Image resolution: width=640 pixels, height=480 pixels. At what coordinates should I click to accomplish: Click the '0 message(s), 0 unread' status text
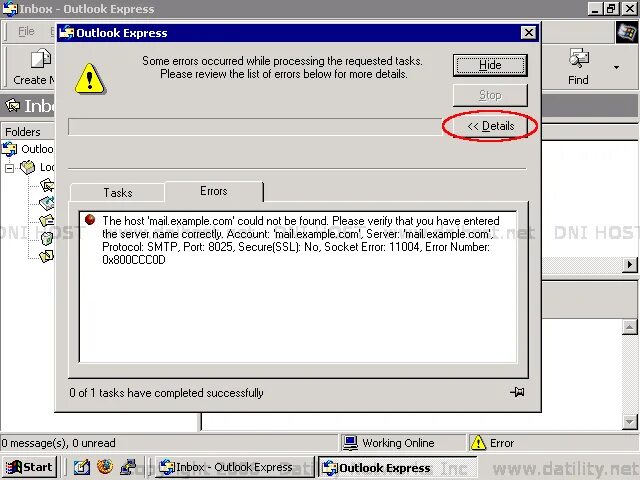[x=58, y=443]
